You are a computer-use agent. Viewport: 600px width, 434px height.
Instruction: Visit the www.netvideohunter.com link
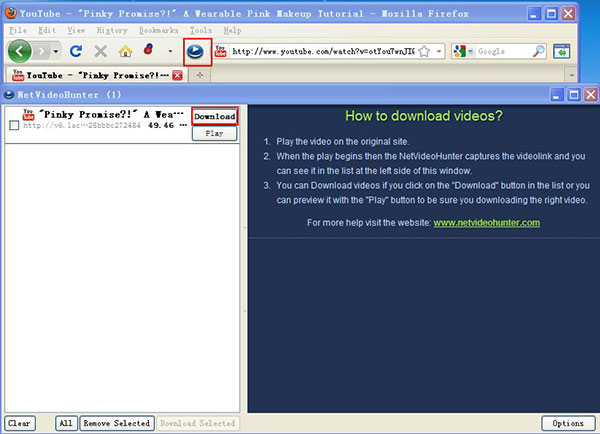click(486, 223)
